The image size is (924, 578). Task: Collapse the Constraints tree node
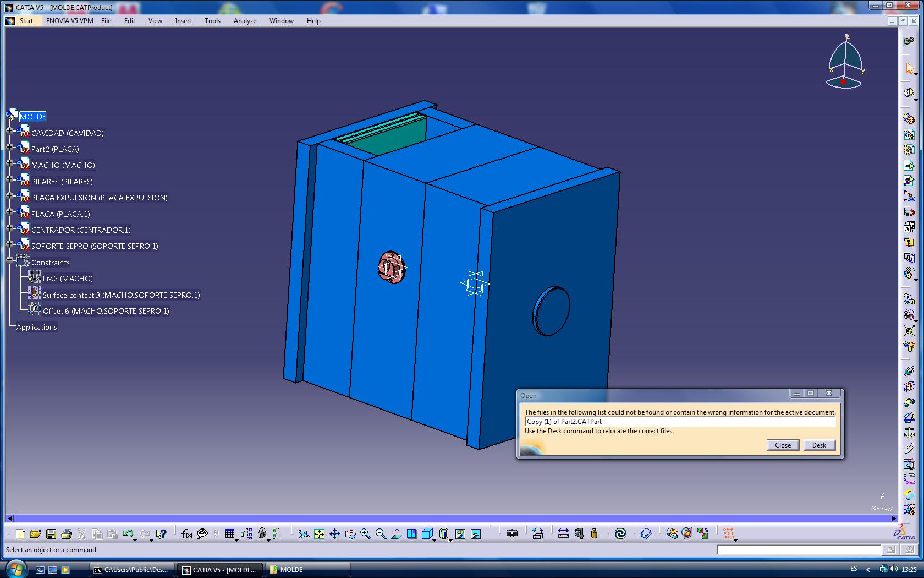(9, 260)
